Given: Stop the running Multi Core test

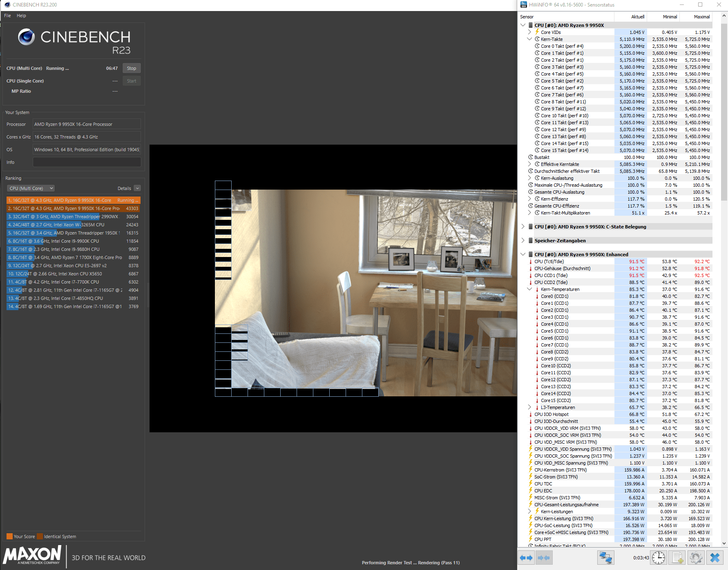Looking at the screenshot, I should [132, 68].
